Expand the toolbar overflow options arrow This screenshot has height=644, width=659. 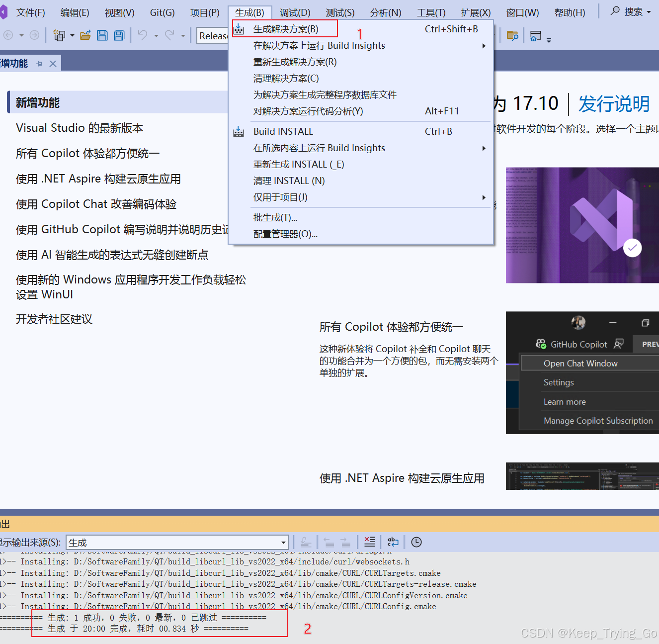(x=549, y=40)
